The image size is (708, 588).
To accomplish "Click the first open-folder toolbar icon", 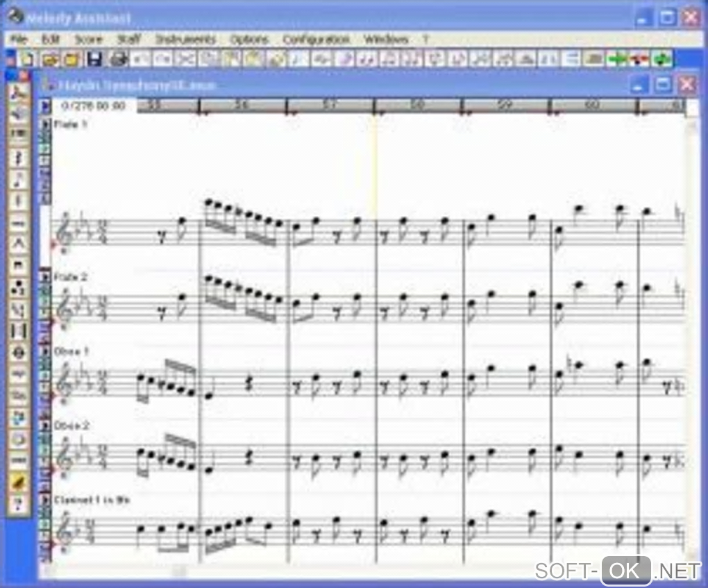I will point(50,59).
